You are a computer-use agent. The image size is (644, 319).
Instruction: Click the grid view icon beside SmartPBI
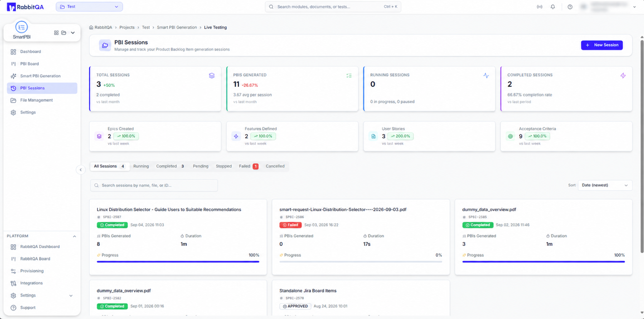coord(56,33)
